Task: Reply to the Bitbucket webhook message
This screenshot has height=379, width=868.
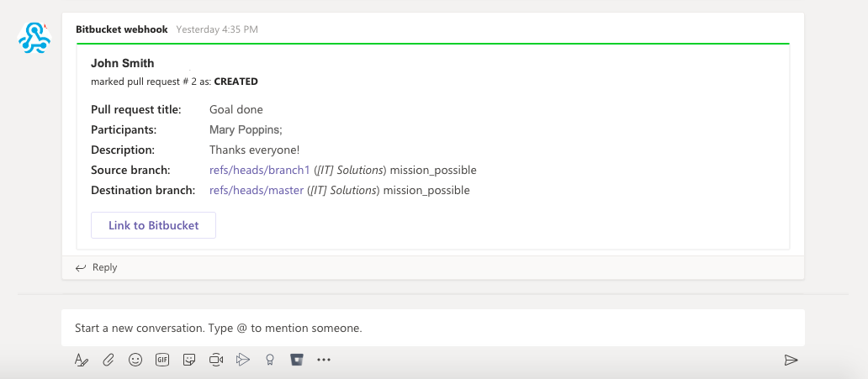Action: click(97, 267)
